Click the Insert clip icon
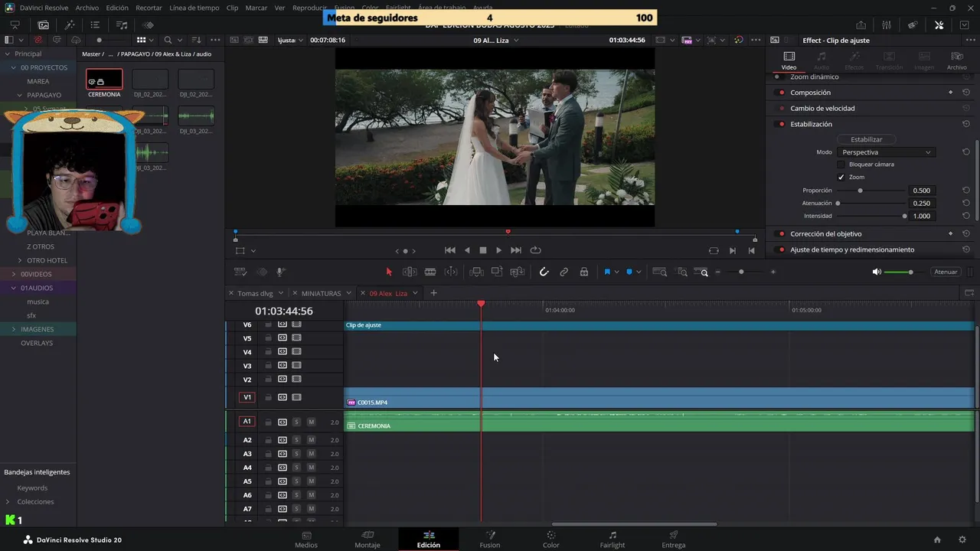Screen dimensions: 980x551 (476, 272)
